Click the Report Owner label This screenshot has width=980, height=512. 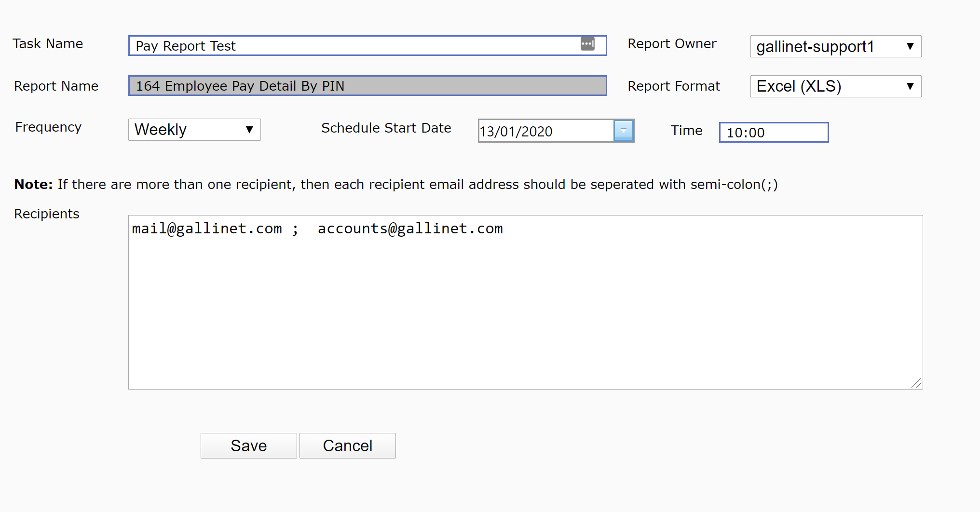coord(672,44)
